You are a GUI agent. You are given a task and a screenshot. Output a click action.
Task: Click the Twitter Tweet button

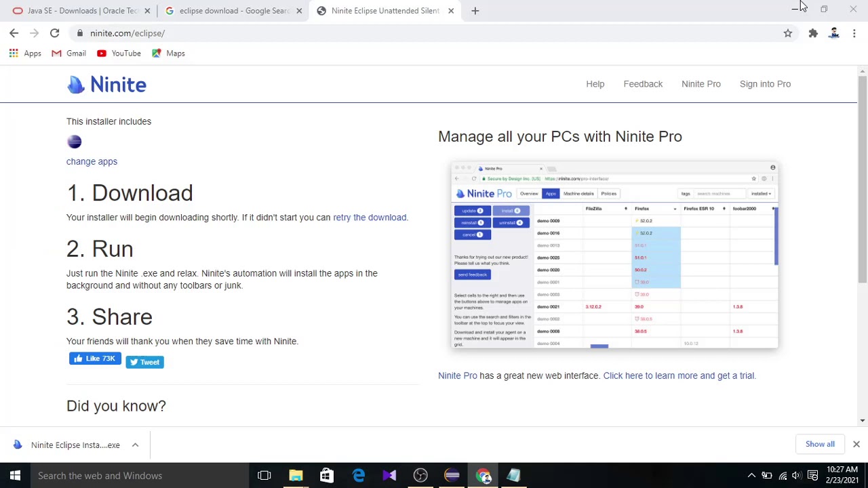tap(144, 362)
